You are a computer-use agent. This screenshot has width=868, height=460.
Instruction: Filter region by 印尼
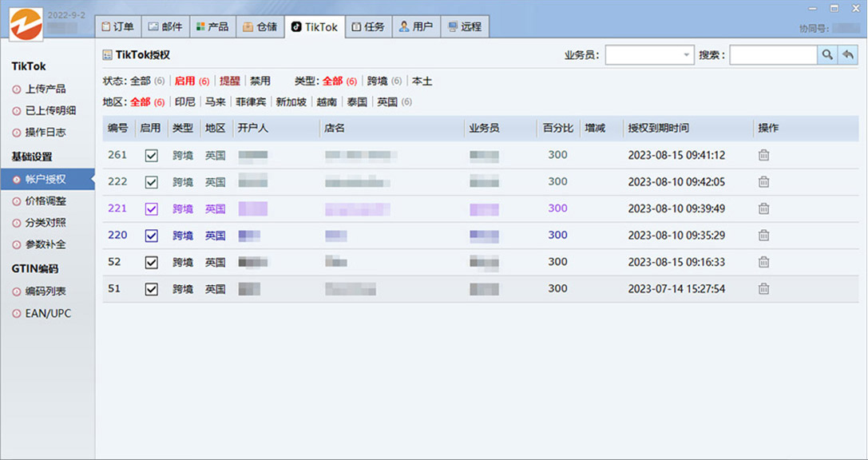185,102
